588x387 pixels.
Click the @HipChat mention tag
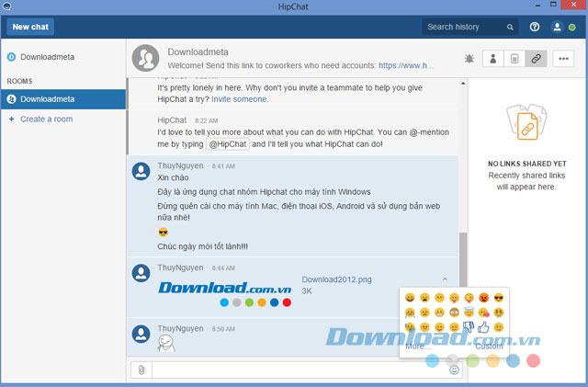point(228,144)
